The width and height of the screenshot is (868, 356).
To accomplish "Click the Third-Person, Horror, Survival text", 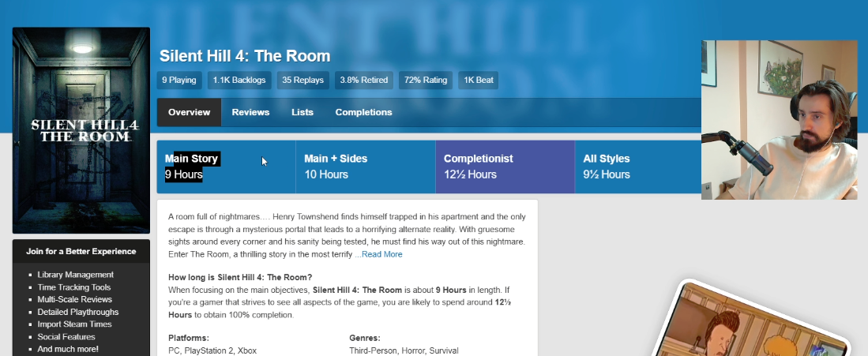I will [404, 351].
